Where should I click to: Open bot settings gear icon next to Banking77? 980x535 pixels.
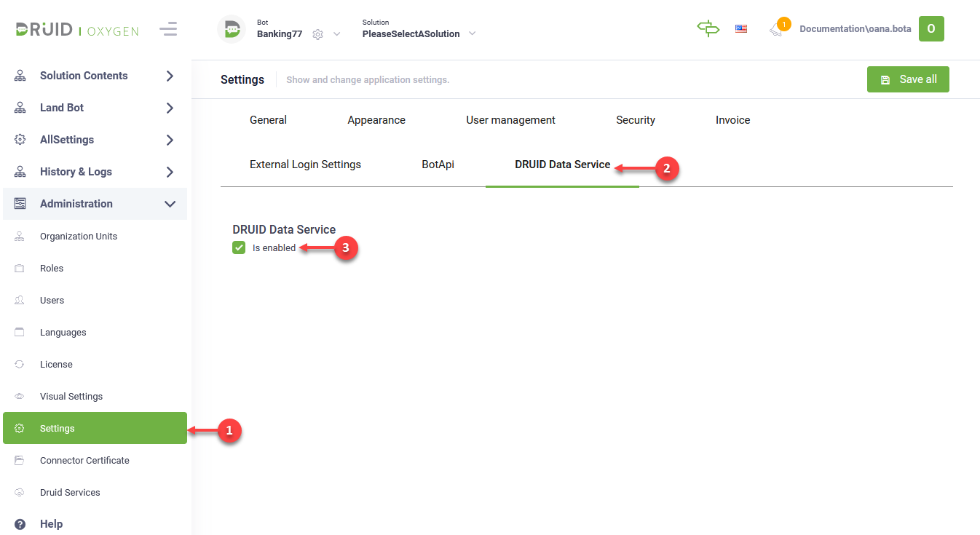coord(317,34)
